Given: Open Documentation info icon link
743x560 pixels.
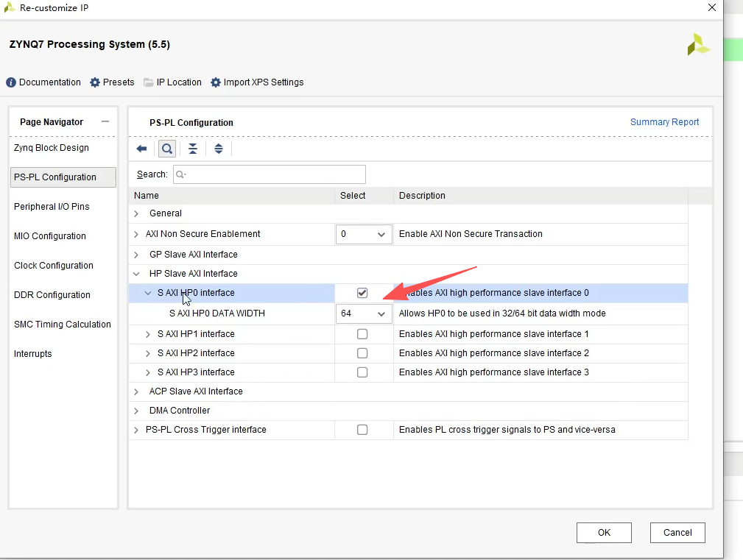Looking at the screenshot, I should coord(43,82).
